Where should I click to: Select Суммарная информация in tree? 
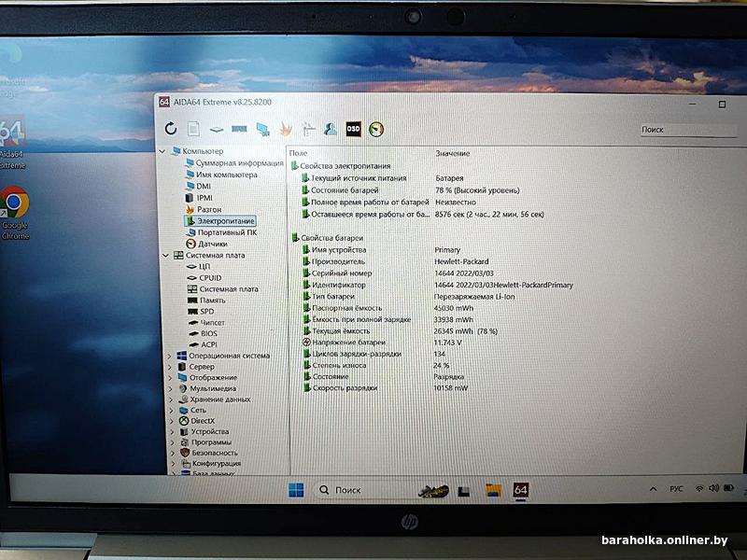pos(239,162)
